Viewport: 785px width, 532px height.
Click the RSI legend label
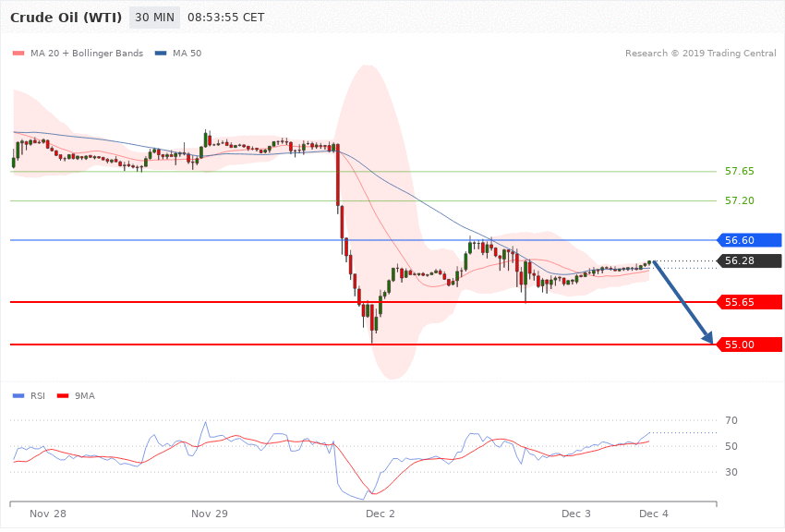38,396
